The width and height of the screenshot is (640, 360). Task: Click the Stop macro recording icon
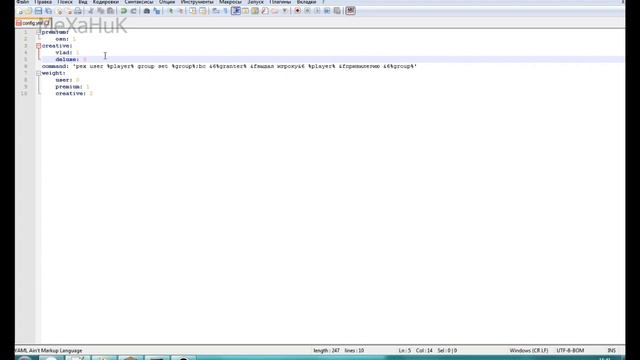[x=307, y=11]
